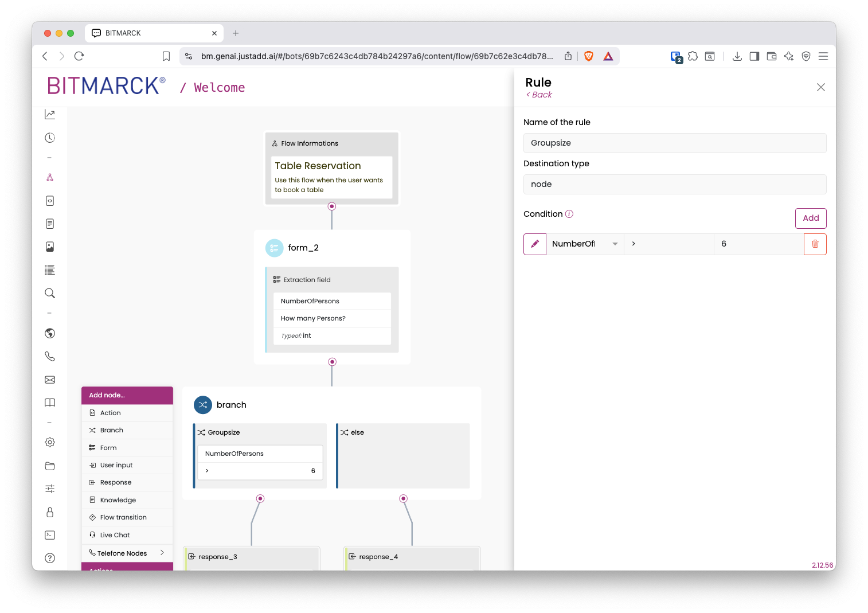868x613 pixels.
Task: Open the sliders configuration sidebar icon
Action: tap(50, 489)
